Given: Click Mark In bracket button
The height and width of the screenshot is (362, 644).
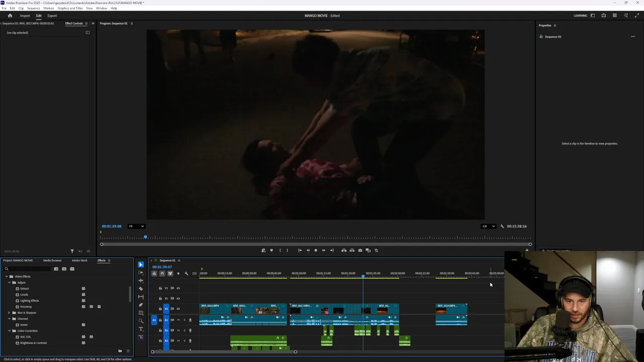Looking at the screenshot, I should tap(280, 250).
